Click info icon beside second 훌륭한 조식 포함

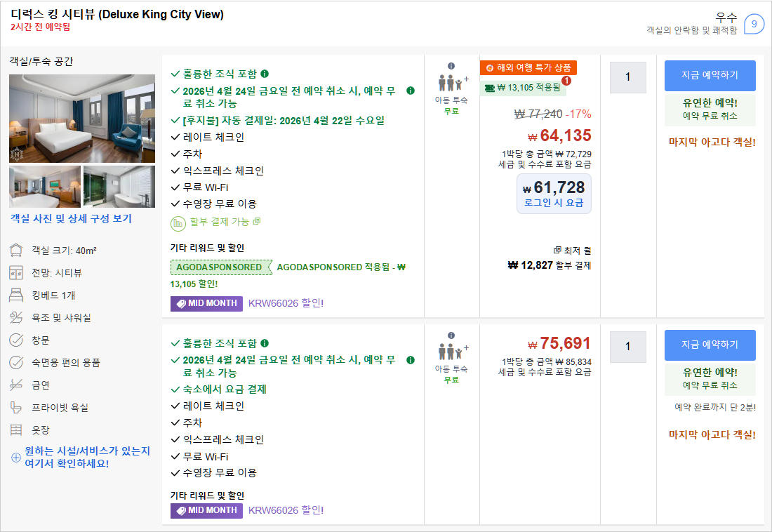pos(265,343)
